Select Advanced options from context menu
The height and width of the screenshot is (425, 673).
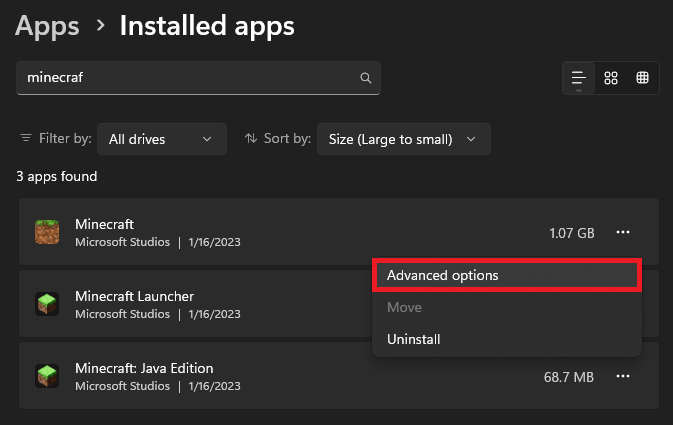pyautogui.click(x=507, y=275)
